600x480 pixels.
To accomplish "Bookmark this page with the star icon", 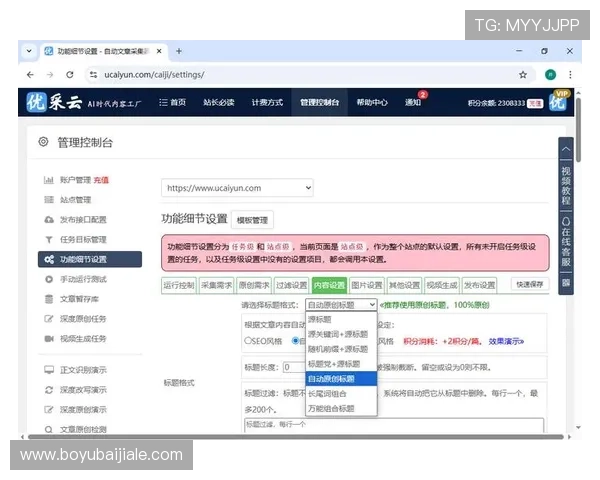I will [x=523, y=75].
